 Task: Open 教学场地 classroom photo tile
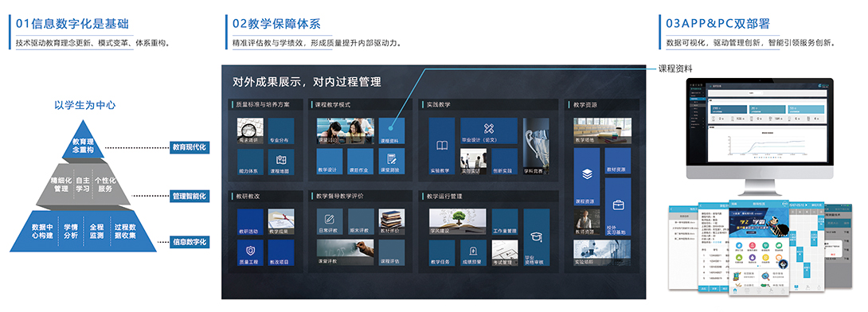pyautogui.click(x=602, y=131)
